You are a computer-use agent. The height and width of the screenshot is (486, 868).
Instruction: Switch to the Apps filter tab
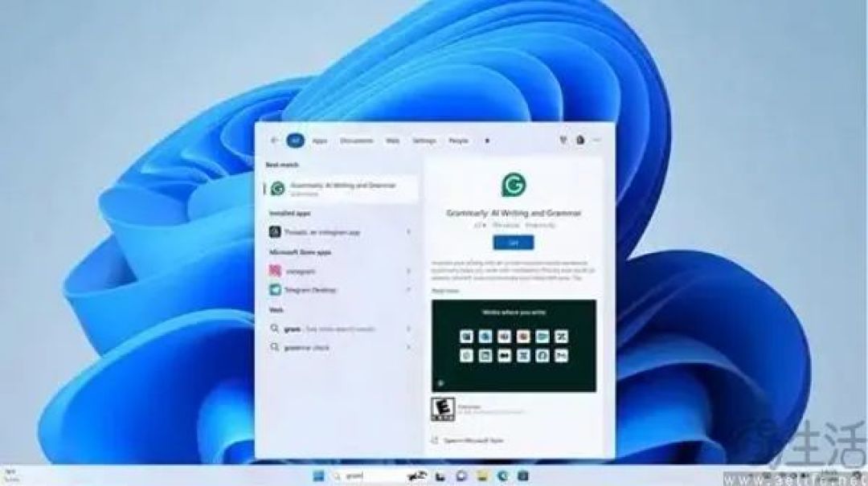[320, 141]
